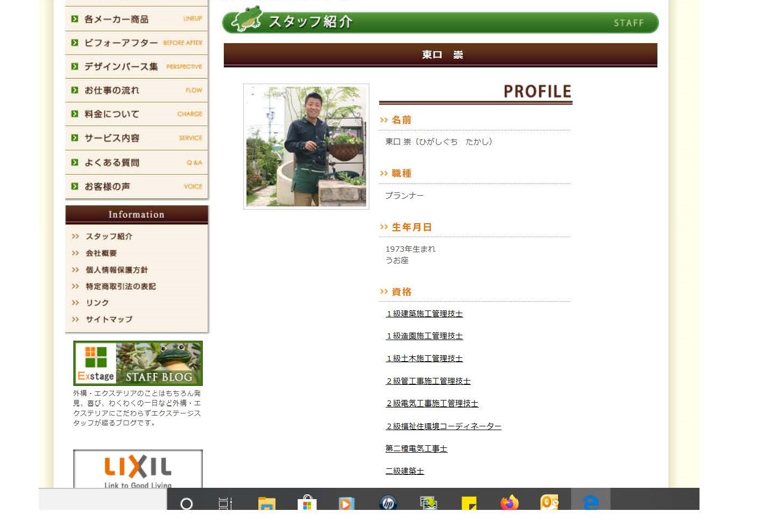Open Outlook from the taskbar

pos(549,503)
